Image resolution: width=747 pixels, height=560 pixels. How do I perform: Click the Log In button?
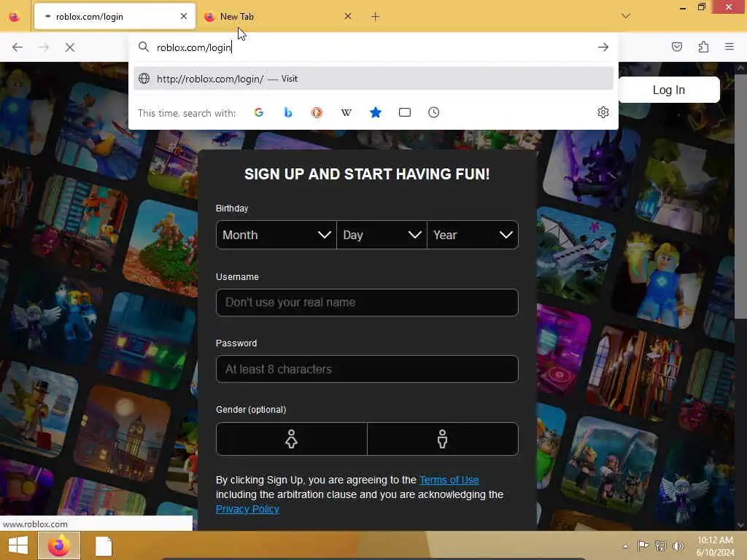(669, 90)
